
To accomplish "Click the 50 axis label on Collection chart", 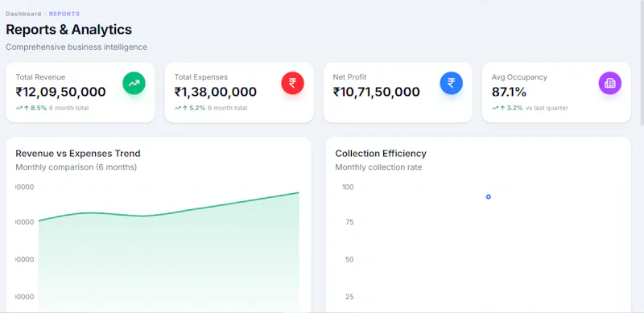I will 349,260.
